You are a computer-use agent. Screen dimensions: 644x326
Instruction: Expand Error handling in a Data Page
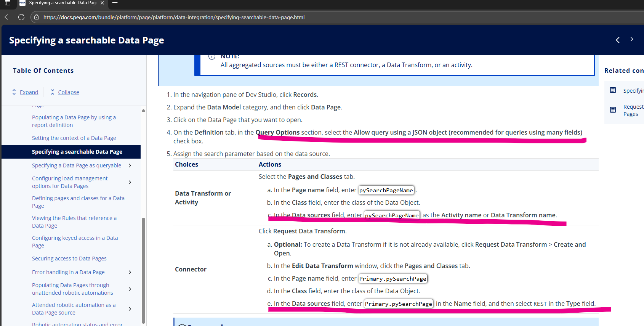coord(130,272)
